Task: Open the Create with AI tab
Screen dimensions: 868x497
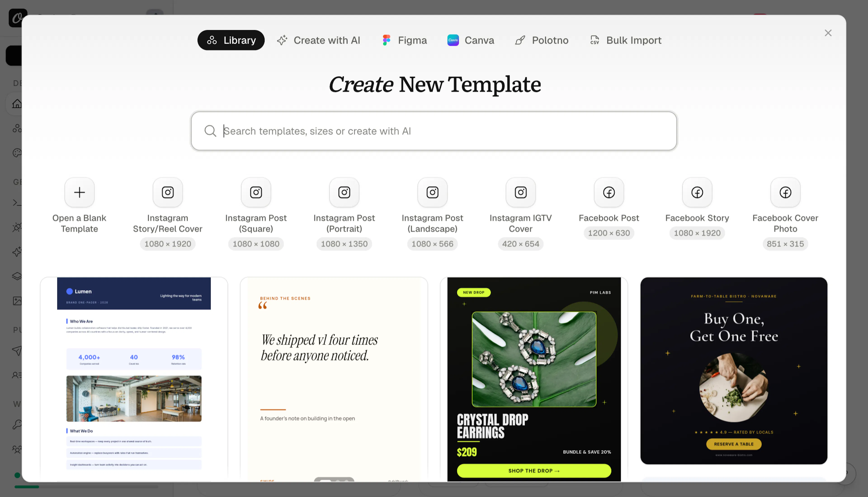Action: 319,40
